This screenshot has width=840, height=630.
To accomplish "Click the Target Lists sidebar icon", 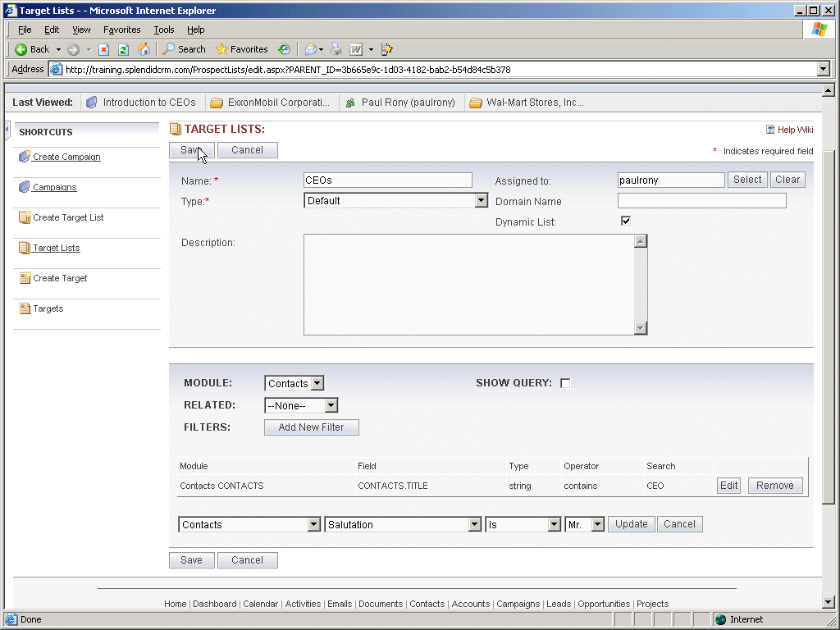I will [24, 248].
